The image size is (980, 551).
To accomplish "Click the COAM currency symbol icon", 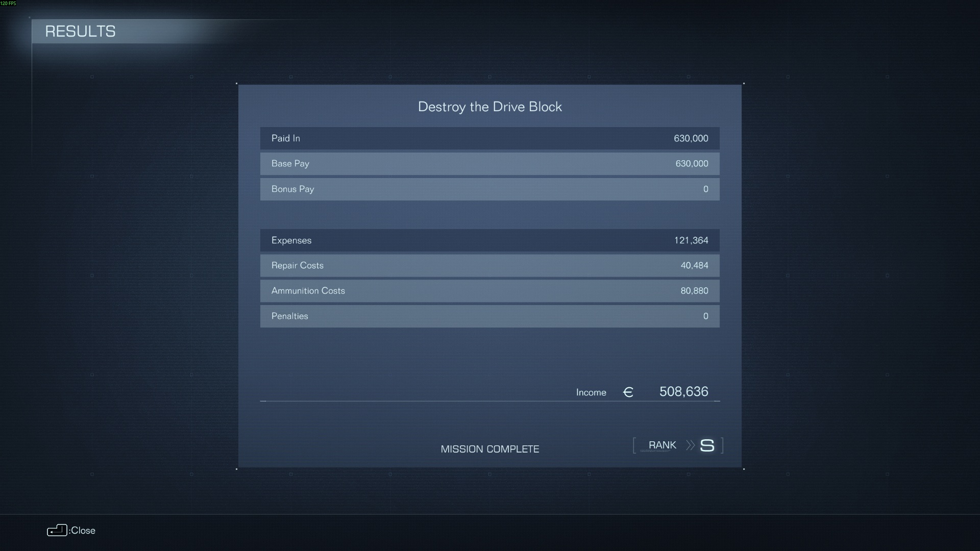I will click(628, 392).
